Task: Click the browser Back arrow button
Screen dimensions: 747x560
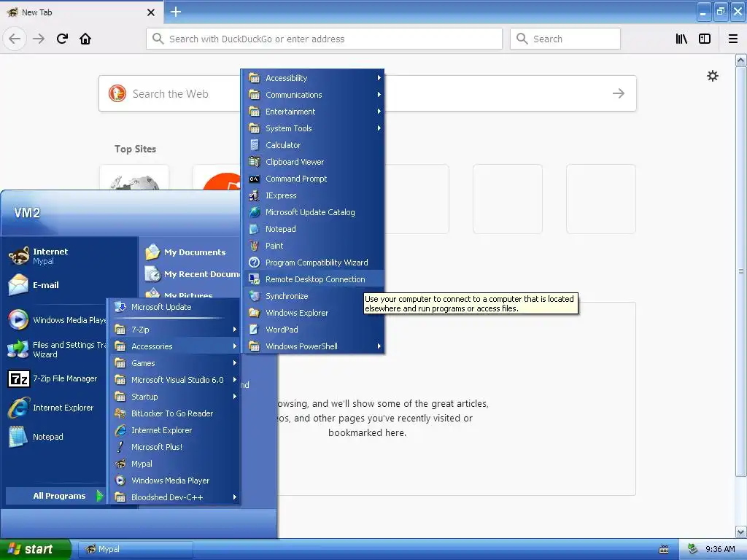Action: pos(15,39)
